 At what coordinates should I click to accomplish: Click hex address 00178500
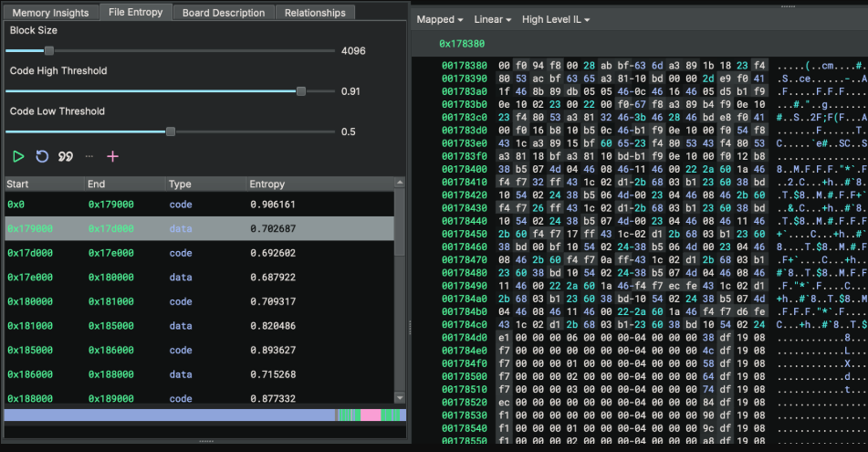pos(465,376)
